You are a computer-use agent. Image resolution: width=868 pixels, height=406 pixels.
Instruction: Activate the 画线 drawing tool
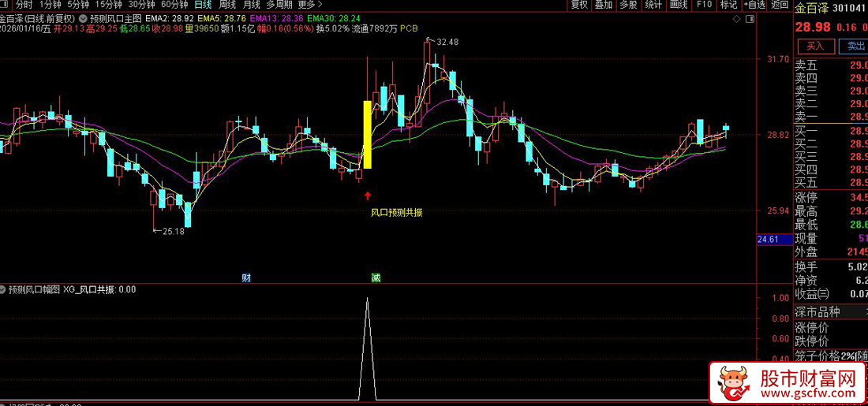678,5
